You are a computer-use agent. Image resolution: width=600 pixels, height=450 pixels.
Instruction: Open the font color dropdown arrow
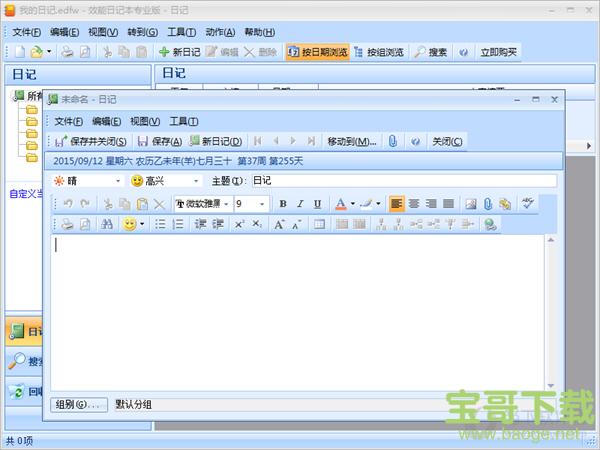pyautogui.click(x=352, y=204)
